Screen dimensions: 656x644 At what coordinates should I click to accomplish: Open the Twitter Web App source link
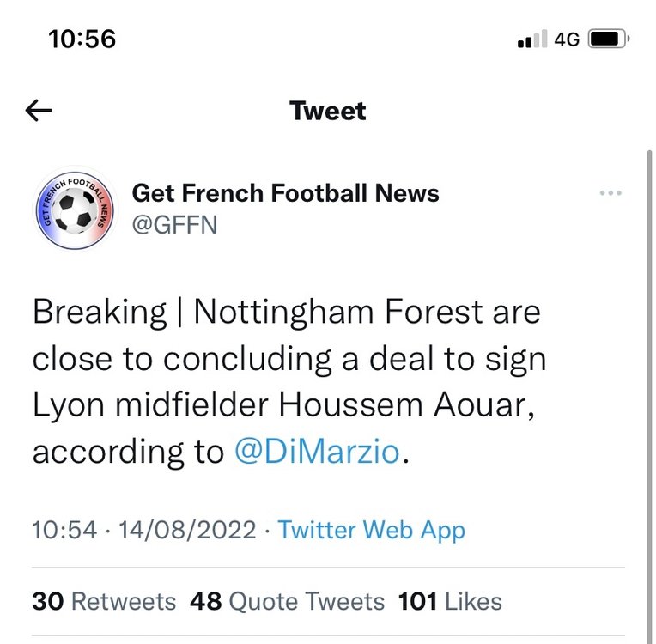point(372,530)
